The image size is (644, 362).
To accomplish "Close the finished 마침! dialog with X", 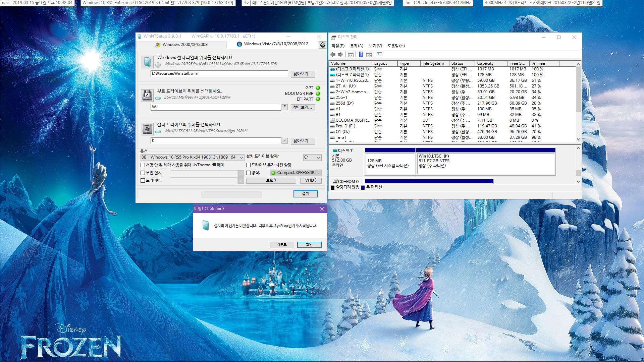I will 322,209.
